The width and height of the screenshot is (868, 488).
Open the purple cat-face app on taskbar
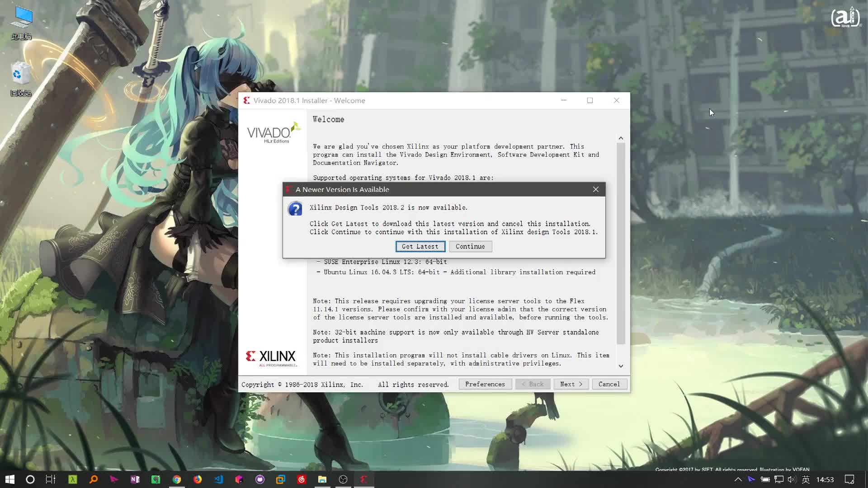click(260, 479)
